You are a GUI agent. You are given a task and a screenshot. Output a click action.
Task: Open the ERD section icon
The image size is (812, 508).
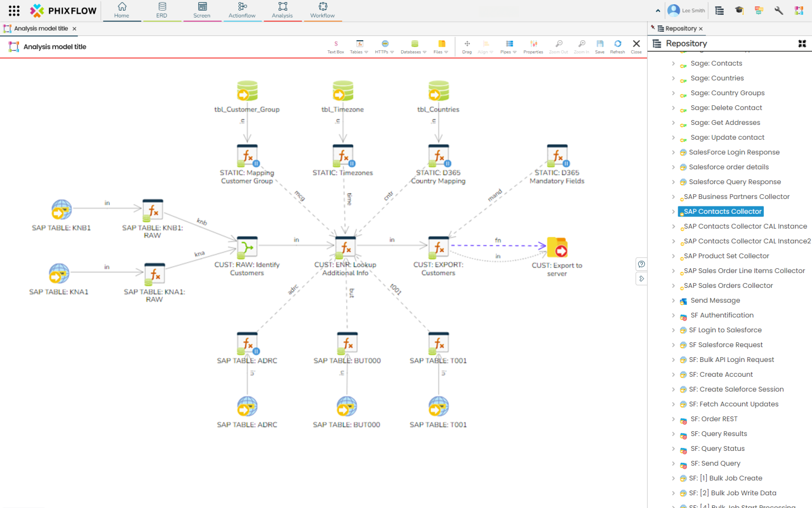point(162,11)
